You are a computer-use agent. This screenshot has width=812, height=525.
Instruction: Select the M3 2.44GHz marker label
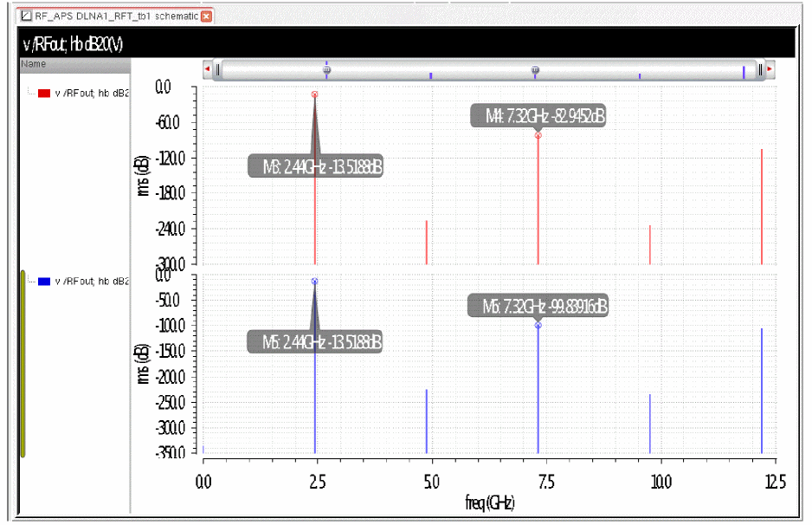point(315,167)
